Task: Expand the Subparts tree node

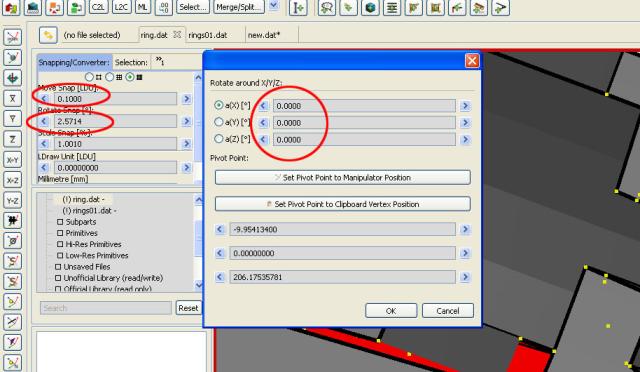Action: tap(60, 222)
